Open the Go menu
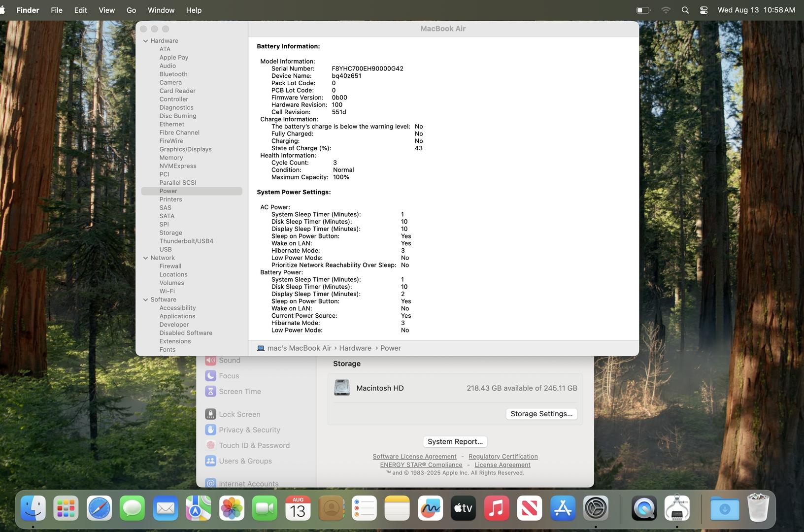This screenshot has height=532, width=804. (x=131, y=10)
